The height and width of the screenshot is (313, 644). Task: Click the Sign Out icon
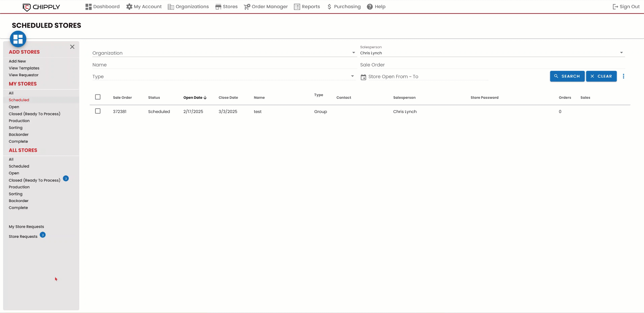615,7
